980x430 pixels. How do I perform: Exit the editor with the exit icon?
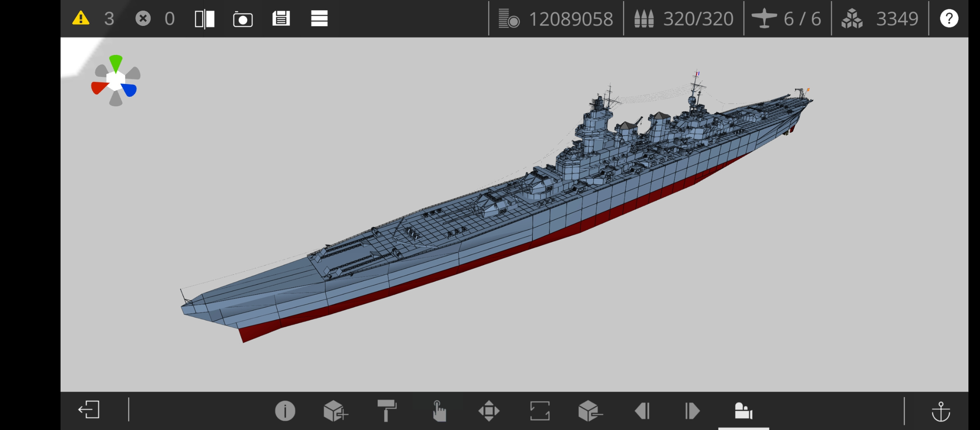tap(89, 410)
